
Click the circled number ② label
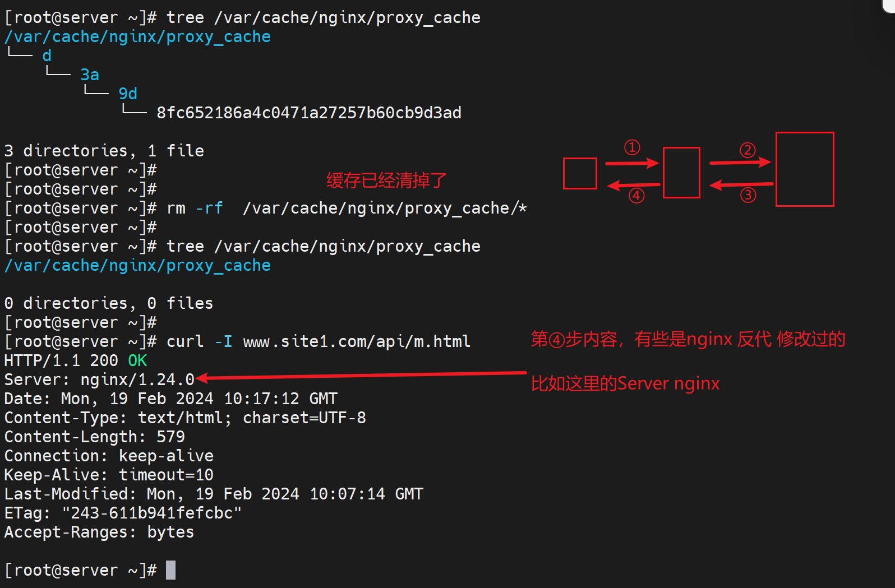point(748,150)
